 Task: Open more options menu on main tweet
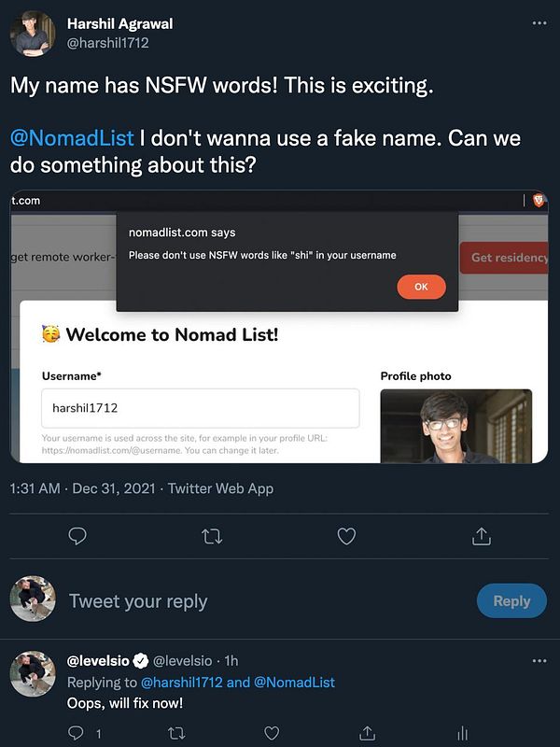point(539,23)
